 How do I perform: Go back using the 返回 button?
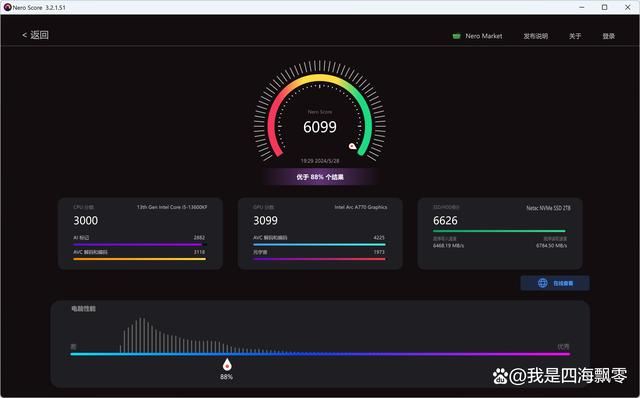coord(36,35)
